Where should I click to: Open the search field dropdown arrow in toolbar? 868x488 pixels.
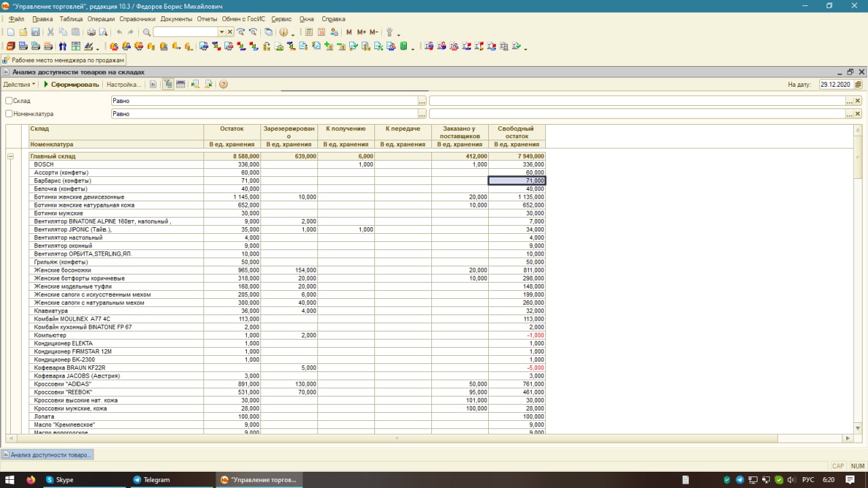(222, 33)
